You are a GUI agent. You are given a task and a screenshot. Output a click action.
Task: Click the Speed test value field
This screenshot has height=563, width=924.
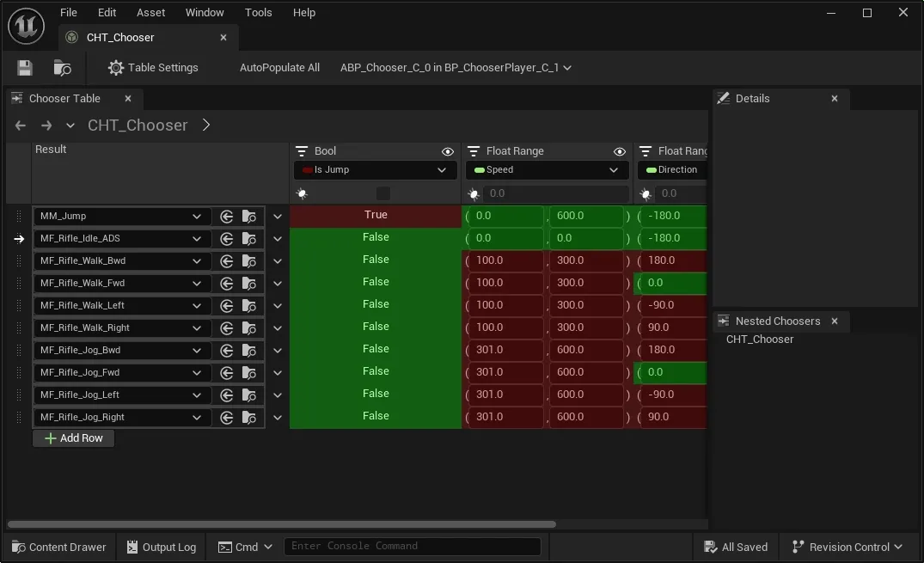556,193
